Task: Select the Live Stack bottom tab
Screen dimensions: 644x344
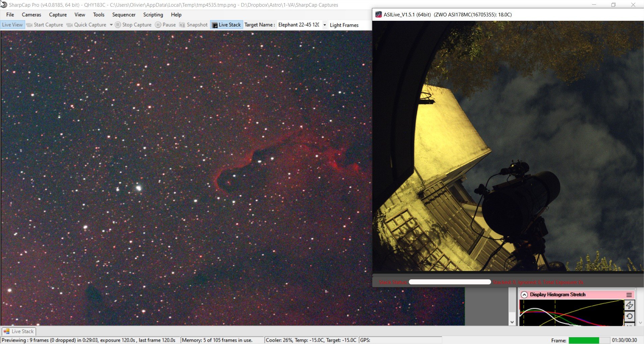Action: pyautogui.click(x=19, y=331)
